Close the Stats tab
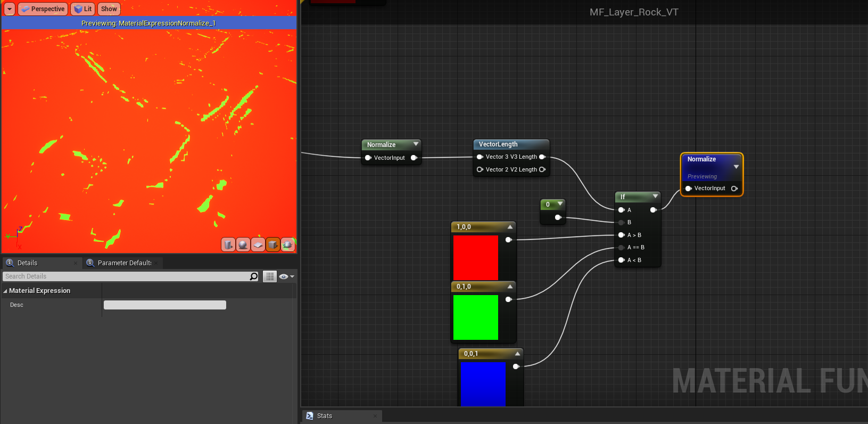The height and width of the screenshot is (424, 868). [375, 416]
